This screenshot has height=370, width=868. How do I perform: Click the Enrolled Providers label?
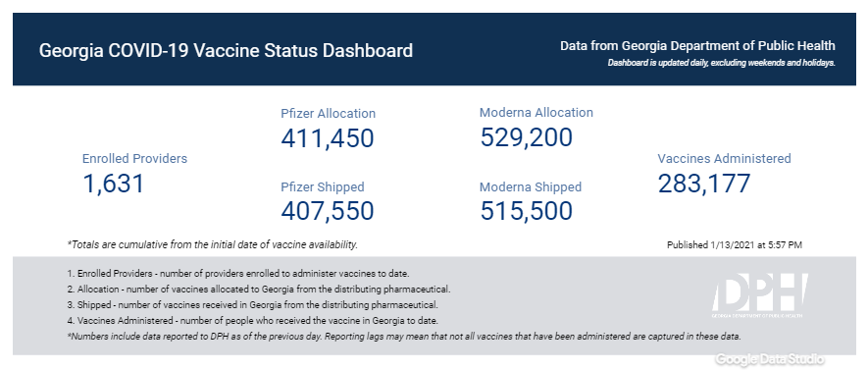[134, 158]
